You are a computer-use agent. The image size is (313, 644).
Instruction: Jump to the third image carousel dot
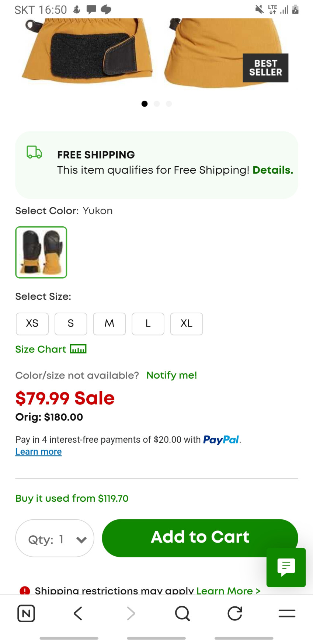coord(169,104)
